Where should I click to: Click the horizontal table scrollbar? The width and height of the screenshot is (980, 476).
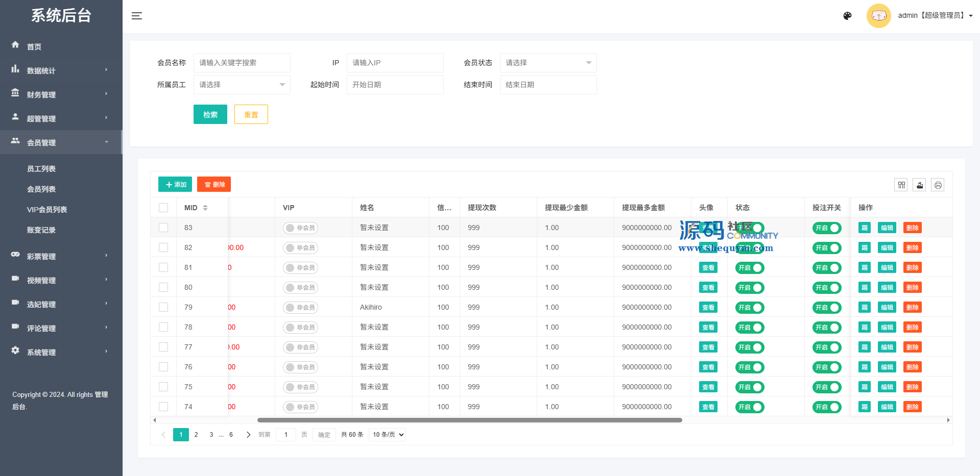click(x=469, y=420)
